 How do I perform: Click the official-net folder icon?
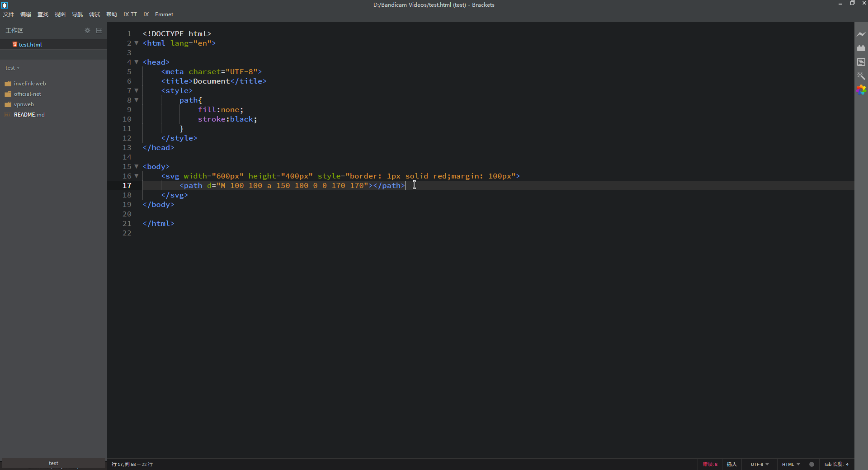pos(8,94)
